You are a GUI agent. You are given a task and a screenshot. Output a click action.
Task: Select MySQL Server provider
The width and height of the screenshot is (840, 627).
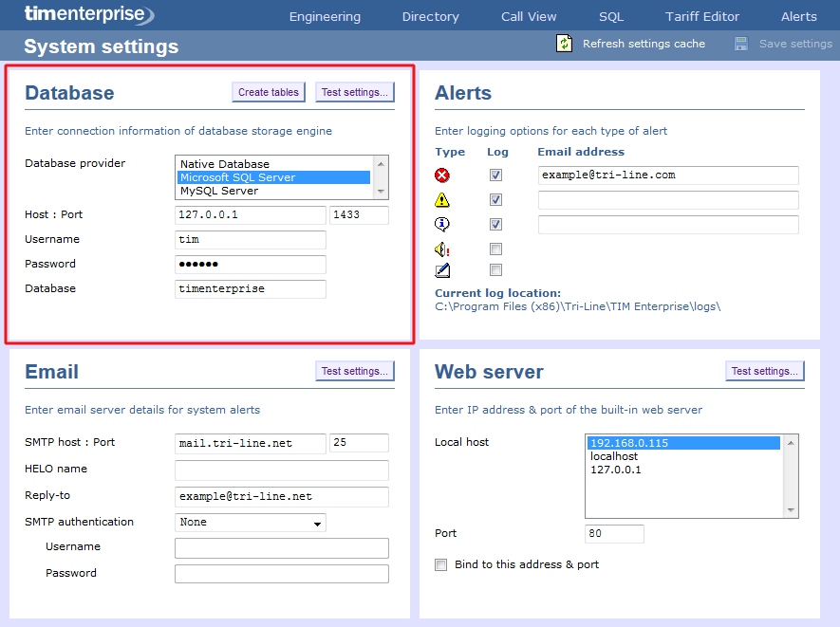click(x=273, y=191)
